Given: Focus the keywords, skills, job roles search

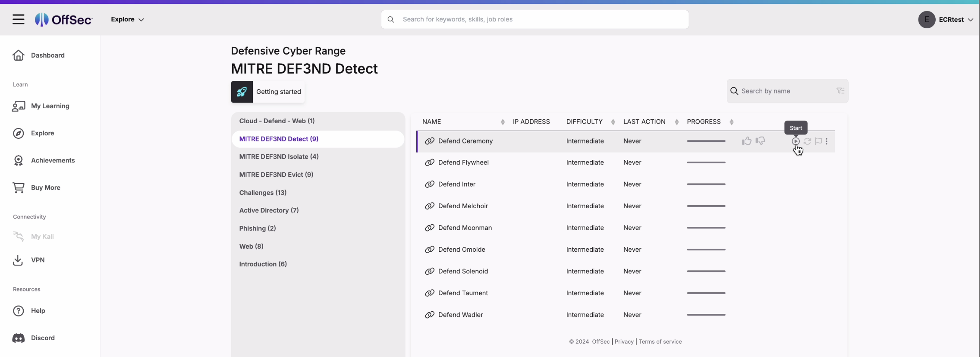Looking at the screenshot, I should pos(535,19).
